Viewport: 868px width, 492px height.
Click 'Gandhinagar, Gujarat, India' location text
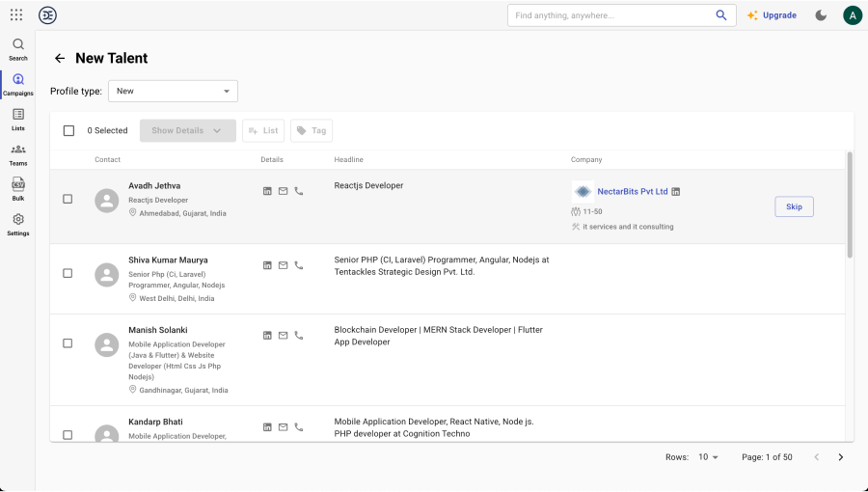(183, 390)
